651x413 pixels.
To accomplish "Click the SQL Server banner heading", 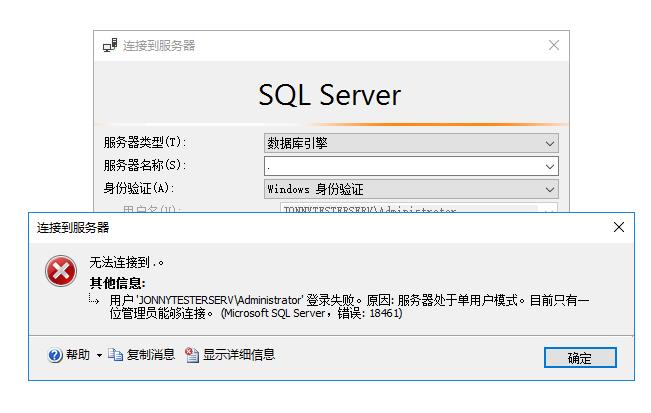I will click(330, 95).
